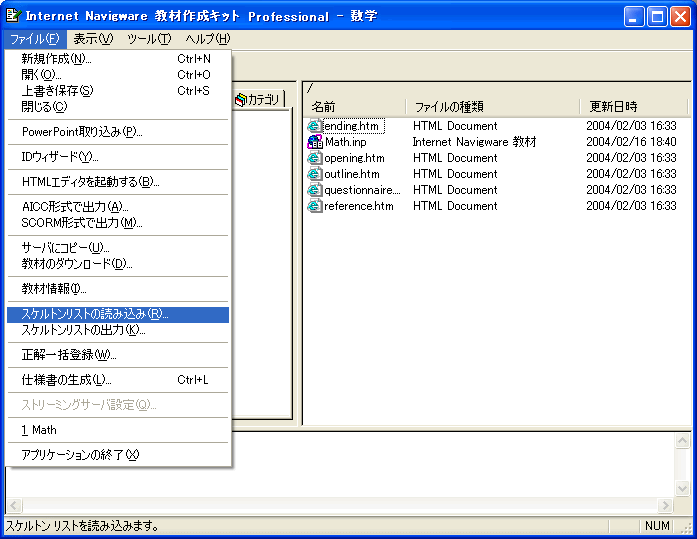The width and height of the screenshot is (697, 539).
Task: Click down arrow of output pane scrollbar
Action: pyautogui.click(x=682, y=488)
